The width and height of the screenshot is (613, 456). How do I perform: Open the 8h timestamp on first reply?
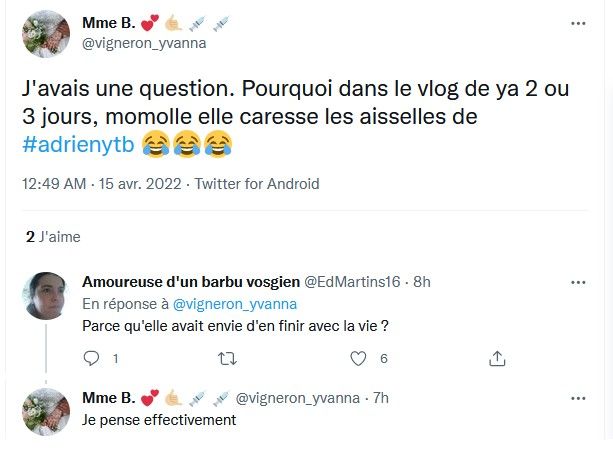click(x=421, y=283)
